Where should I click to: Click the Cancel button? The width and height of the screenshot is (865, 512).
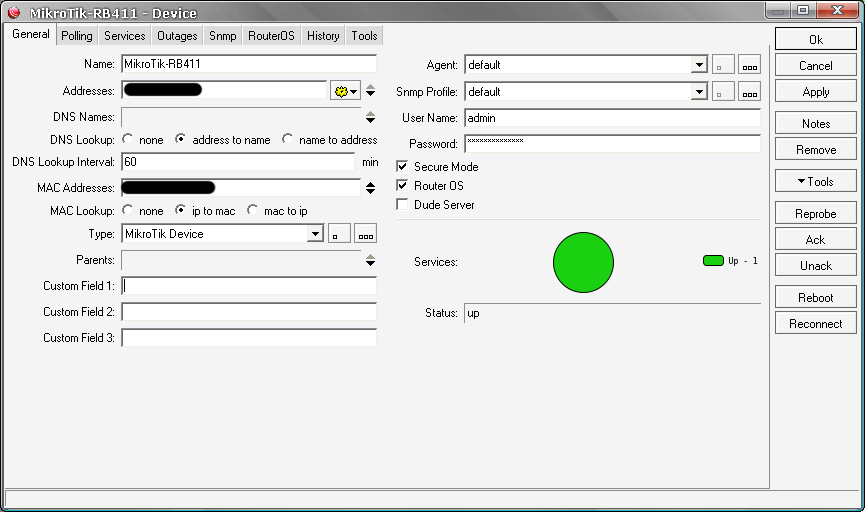(815, 66)
